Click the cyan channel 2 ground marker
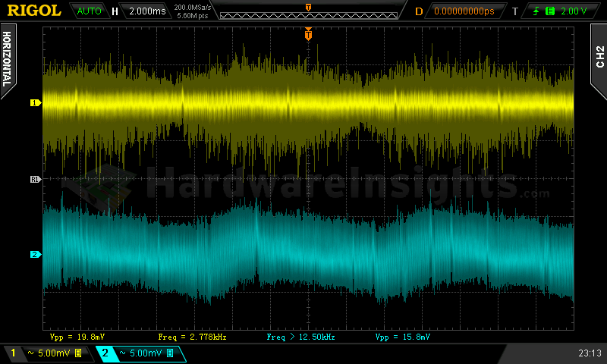607x364 pixels. (x=34, y=255)
